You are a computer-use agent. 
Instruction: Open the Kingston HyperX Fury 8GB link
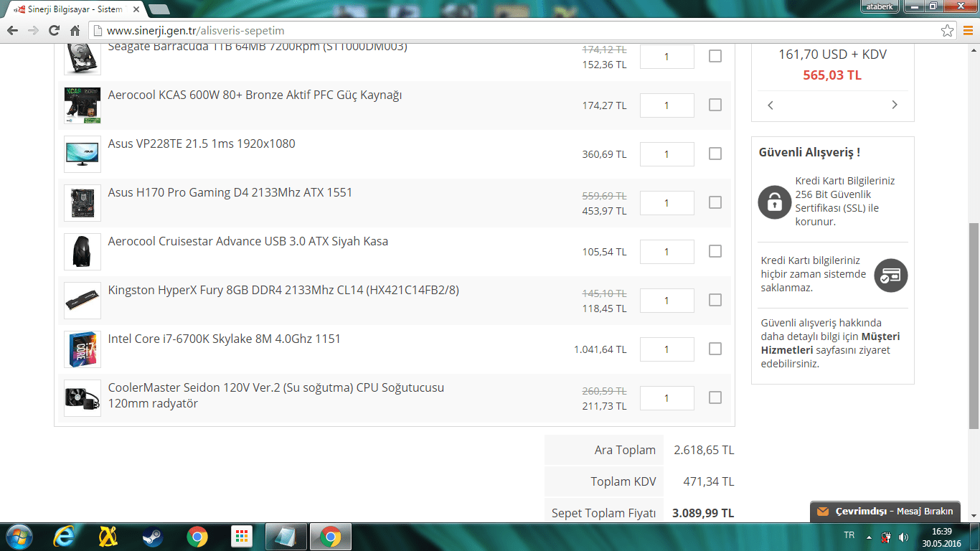tap(283, 290)
